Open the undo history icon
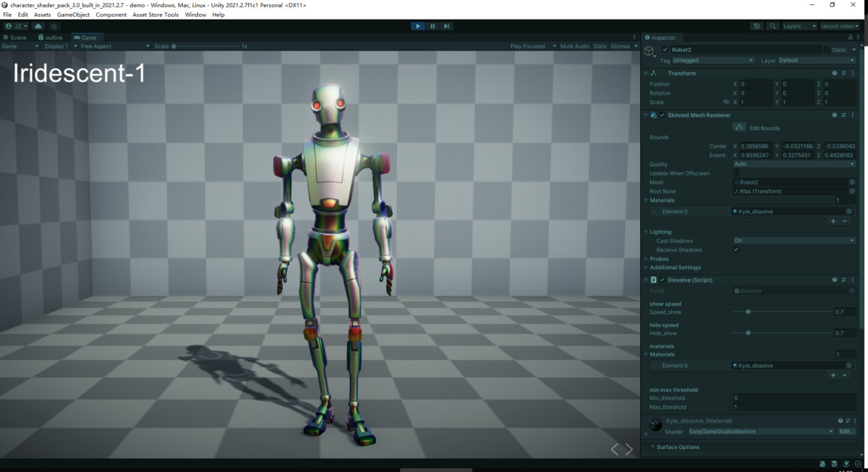Image resolution: width=868 pixels, height=472 pixels. [757, 26]
